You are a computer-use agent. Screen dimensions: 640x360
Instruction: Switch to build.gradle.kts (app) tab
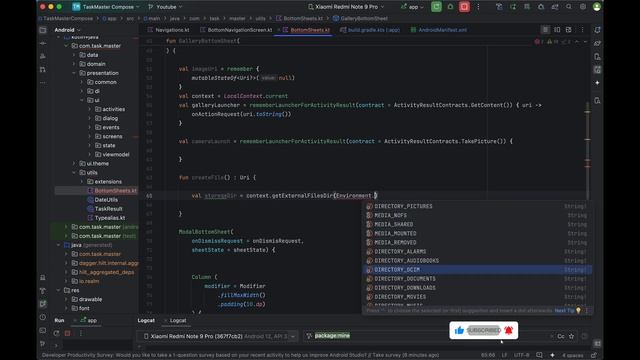pyautogui.click(x=370, y=30)
